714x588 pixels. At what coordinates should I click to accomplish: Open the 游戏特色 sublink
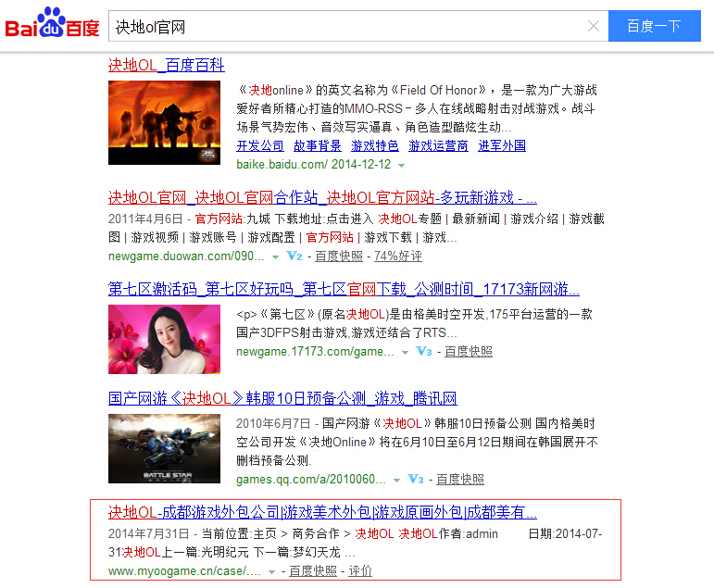(374, 145)
